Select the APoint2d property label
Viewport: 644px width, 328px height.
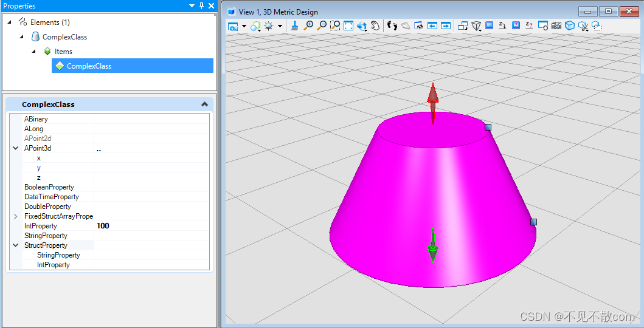(37, 138)
